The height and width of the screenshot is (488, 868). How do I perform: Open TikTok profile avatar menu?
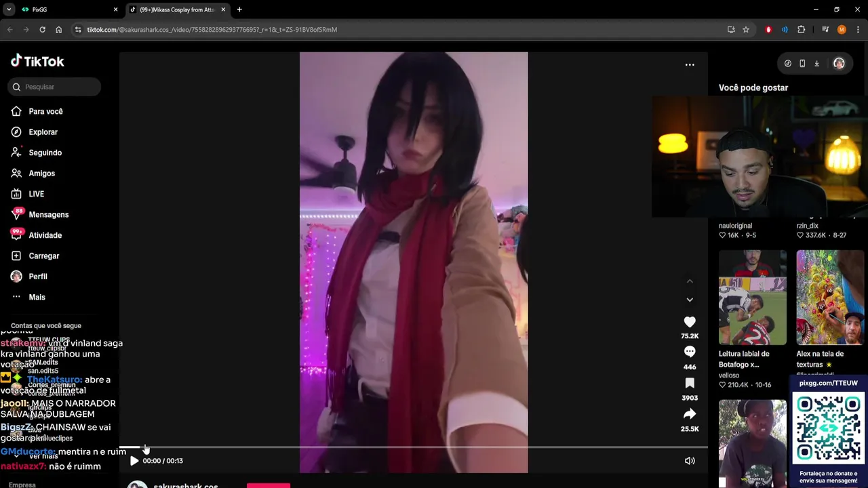coord(839,64)
